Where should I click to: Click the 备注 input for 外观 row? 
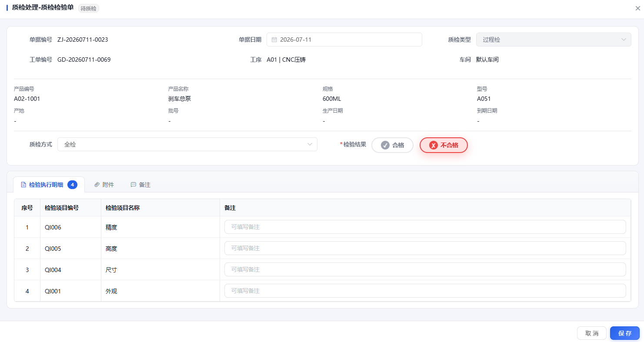point(425,291)
